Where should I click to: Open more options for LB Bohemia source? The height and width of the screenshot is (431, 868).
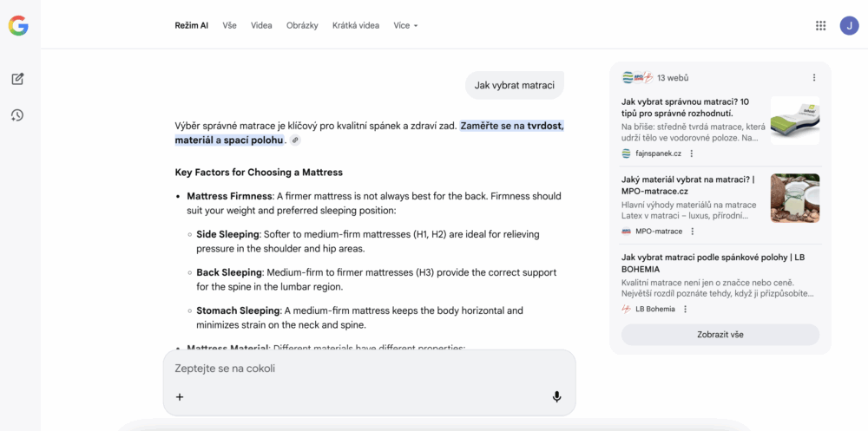point(685,309)
